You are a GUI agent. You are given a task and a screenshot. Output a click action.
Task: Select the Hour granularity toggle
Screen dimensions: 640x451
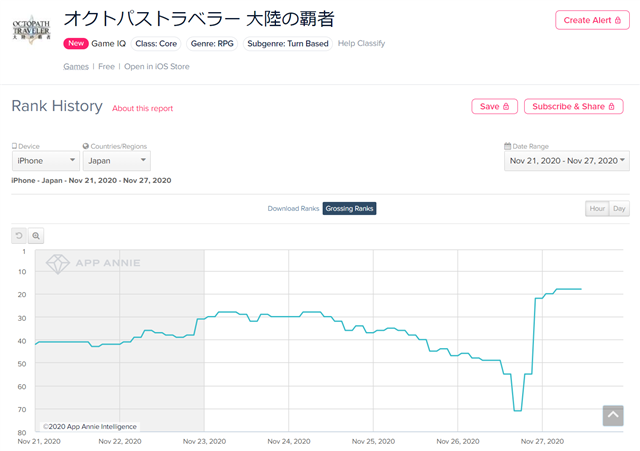597,209
